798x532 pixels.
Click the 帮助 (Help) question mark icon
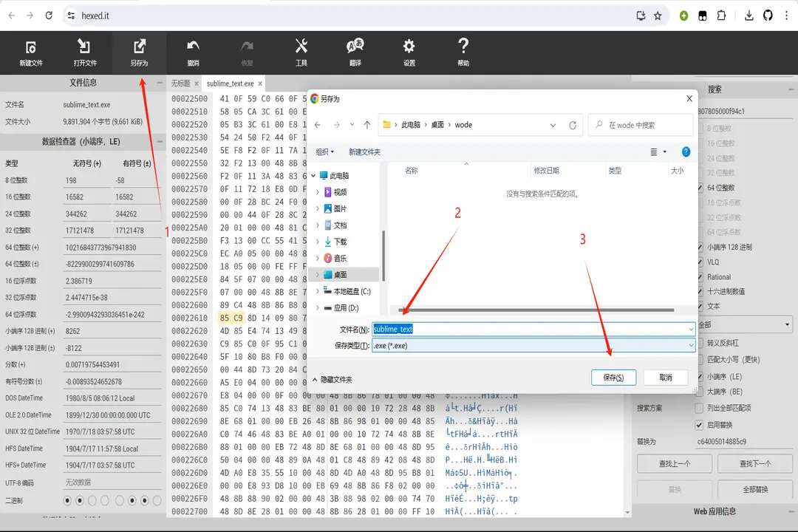tap(463, 52)
